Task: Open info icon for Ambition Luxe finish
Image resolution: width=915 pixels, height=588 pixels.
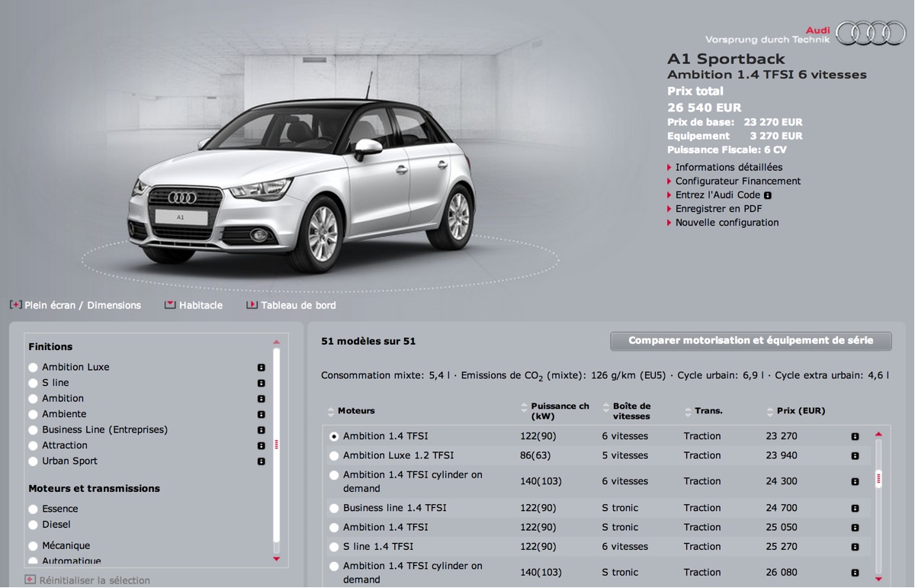Action: pos(261,368)
